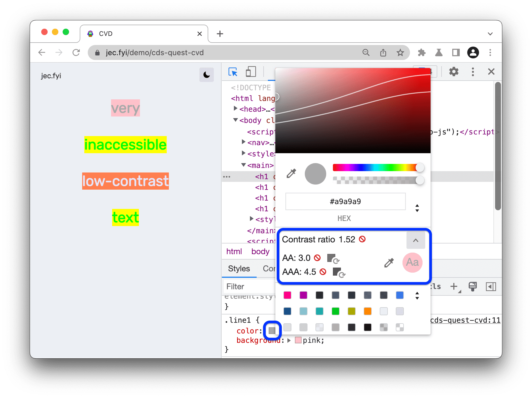Click the DevTools settings gear icon

point(453,72)
